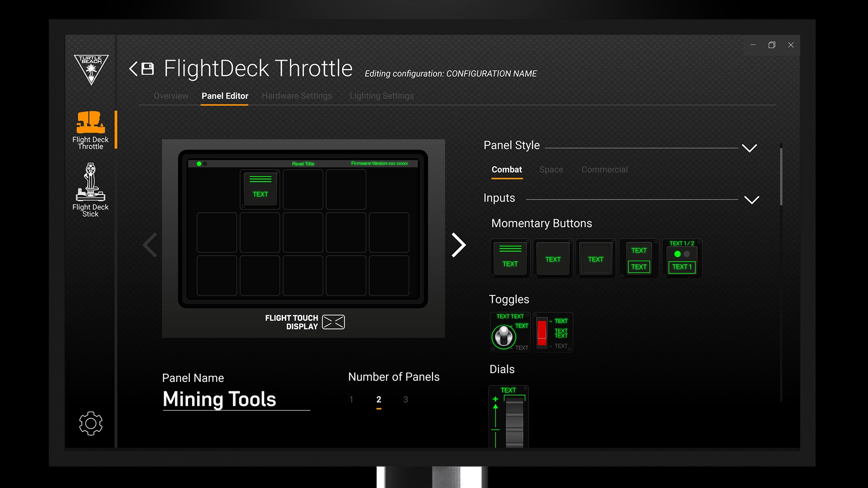Click the save configuration icon
This screenshot has height=488, width=868.
point(147,68)
